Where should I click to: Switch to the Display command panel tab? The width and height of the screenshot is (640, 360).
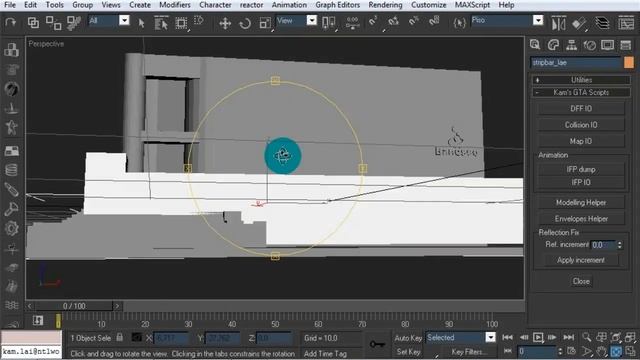[607, 45]
